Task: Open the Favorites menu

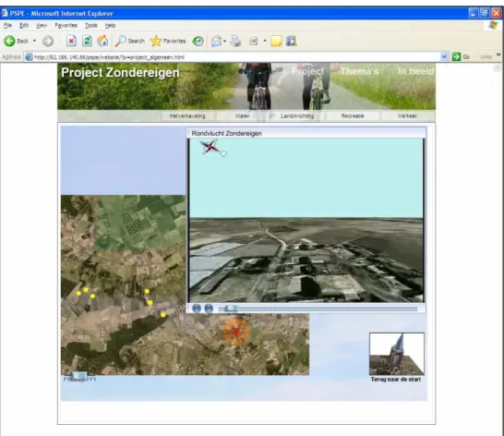Action: tap(66, 26)
